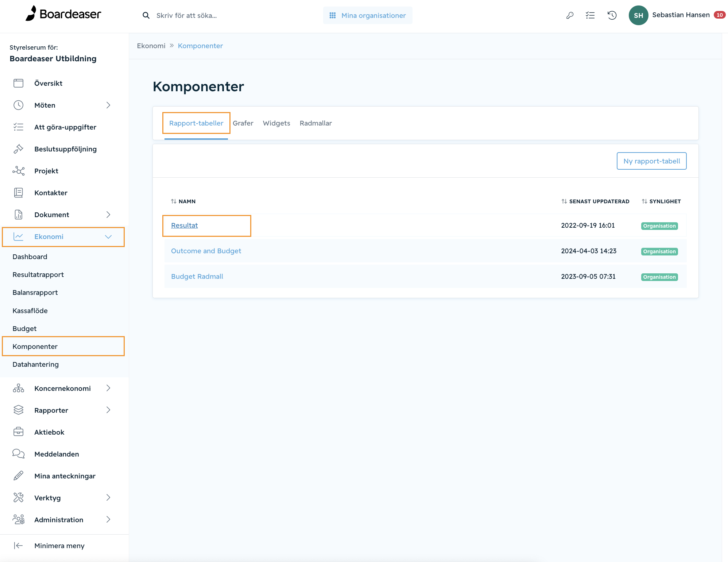The height and width of the screenshot is (562, 728).
Task: Click the Organisation badge for Resultat
Action: (659, 226)
